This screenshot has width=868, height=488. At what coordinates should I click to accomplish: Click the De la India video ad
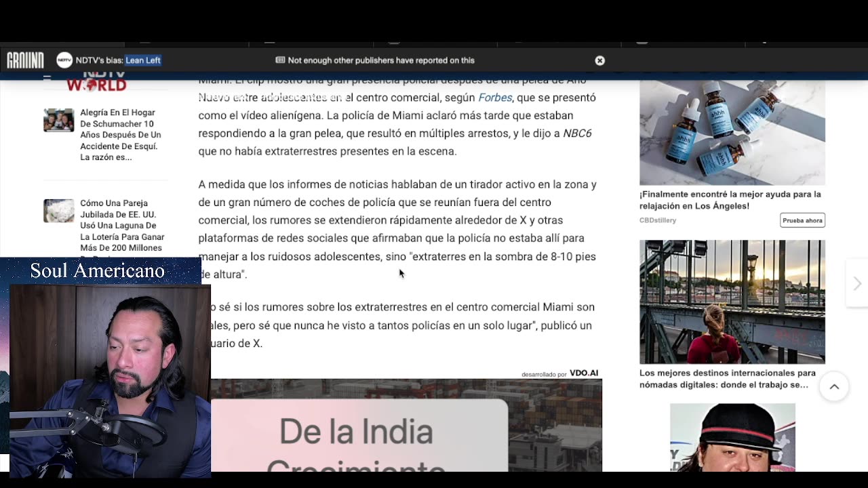point(406,425)
